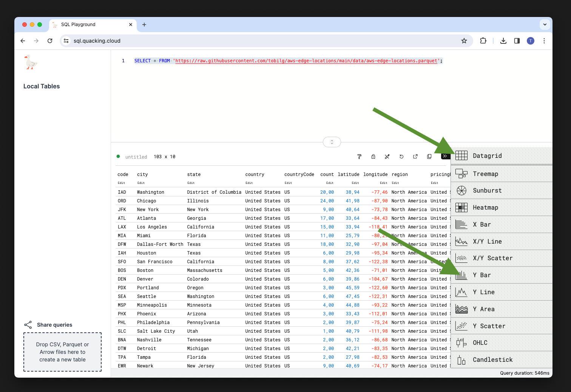Click the drop-files area to create a table
Viewport: 571px width, 392px height.
62,352
